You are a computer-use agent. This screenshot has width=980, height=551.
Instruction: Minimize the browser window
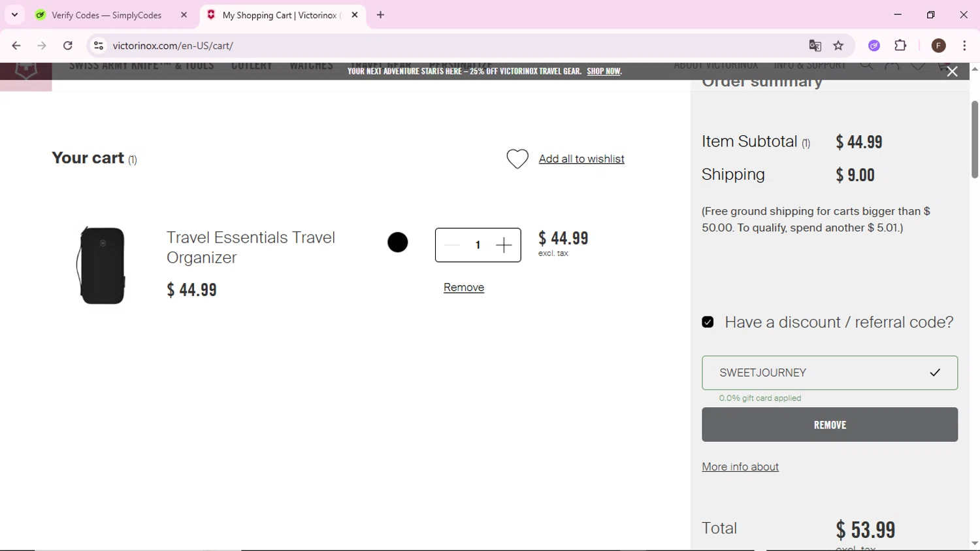pyautogui.click(x=898, y=14)
